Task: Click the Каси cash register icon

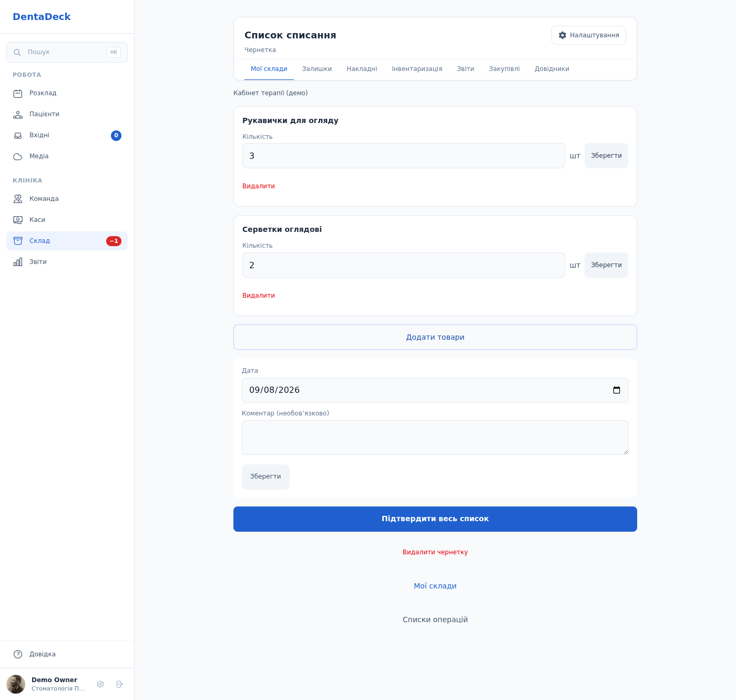Action: [x=18, y=220]
